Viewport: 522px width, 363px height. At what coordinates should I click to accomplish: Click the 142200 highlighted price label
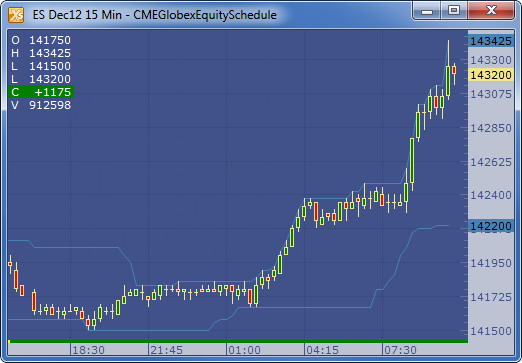click(491, 226)
